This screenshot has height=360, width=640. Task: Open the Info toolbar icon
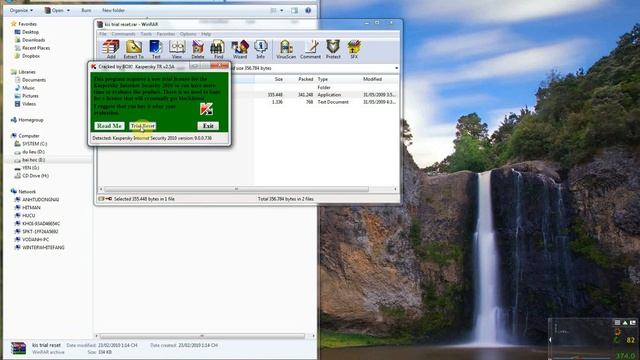[x=260, y=49]
